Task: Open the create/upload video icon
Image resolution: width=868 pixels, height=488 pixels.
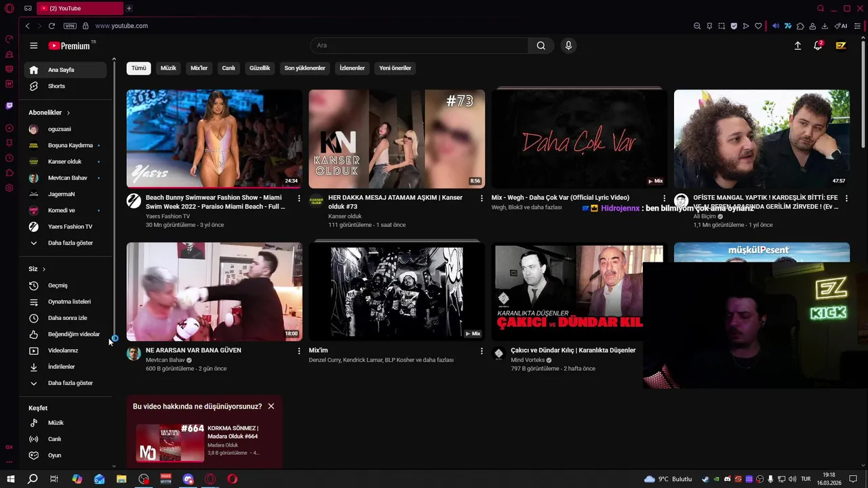Action: click(797, 45)
